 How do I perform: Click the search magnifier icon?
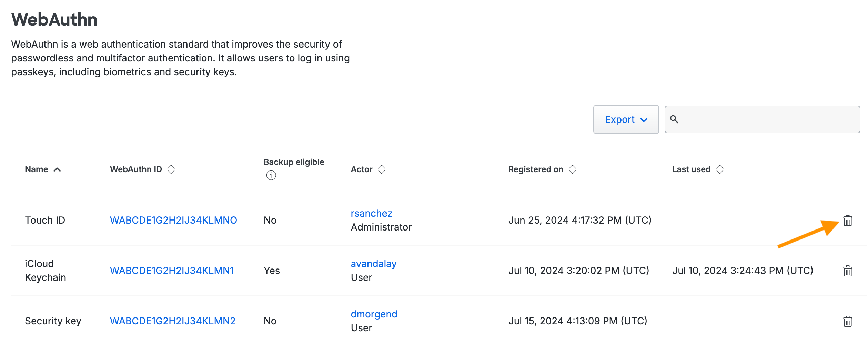tap(674, 119)
